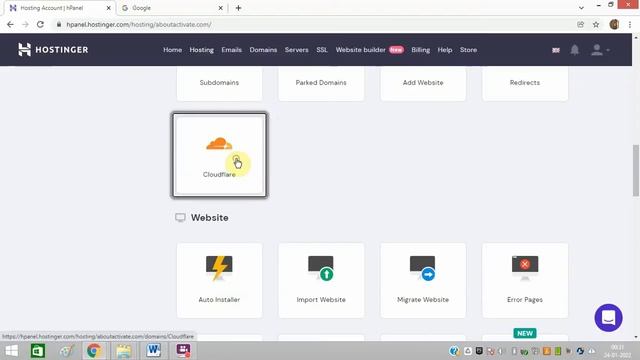The height and width of the screenshot is (360, 640).
Task: Open the Parked Domains card
Action: (321, 83)
